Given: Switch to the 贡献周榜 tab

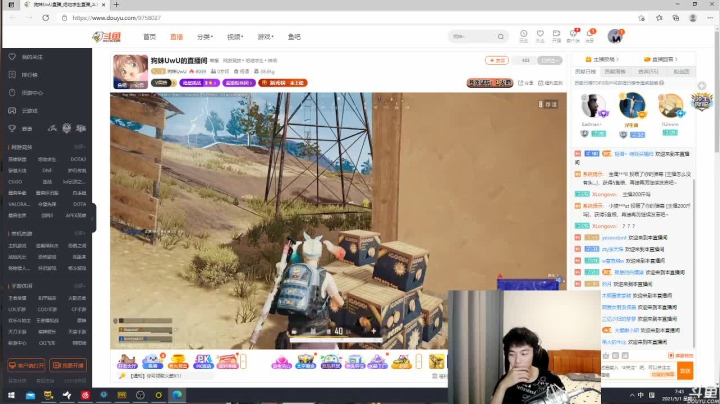Looking at the screenshot, I should coord(615,72).
